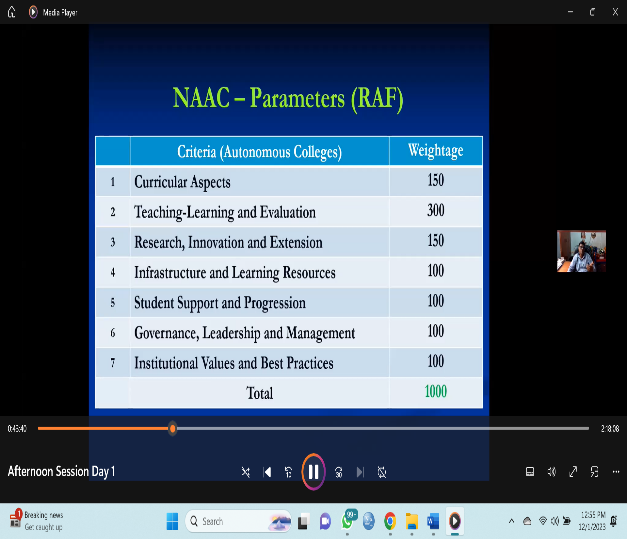Expand hidden system tray icons chevron
The width and height of the screenshot is (627, 539).
[511, 521]
